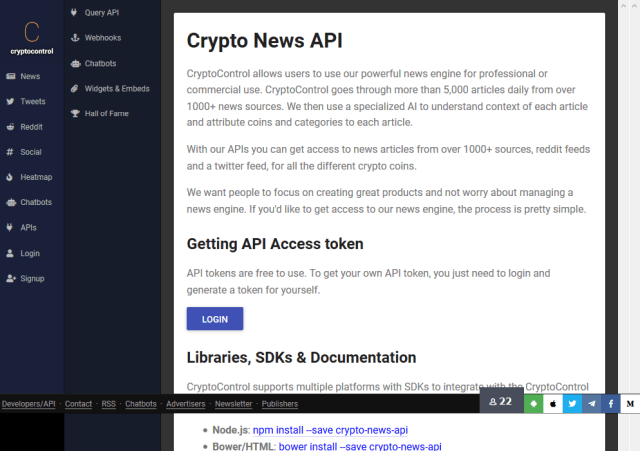Click the APIs plug icon

(10, 228)
